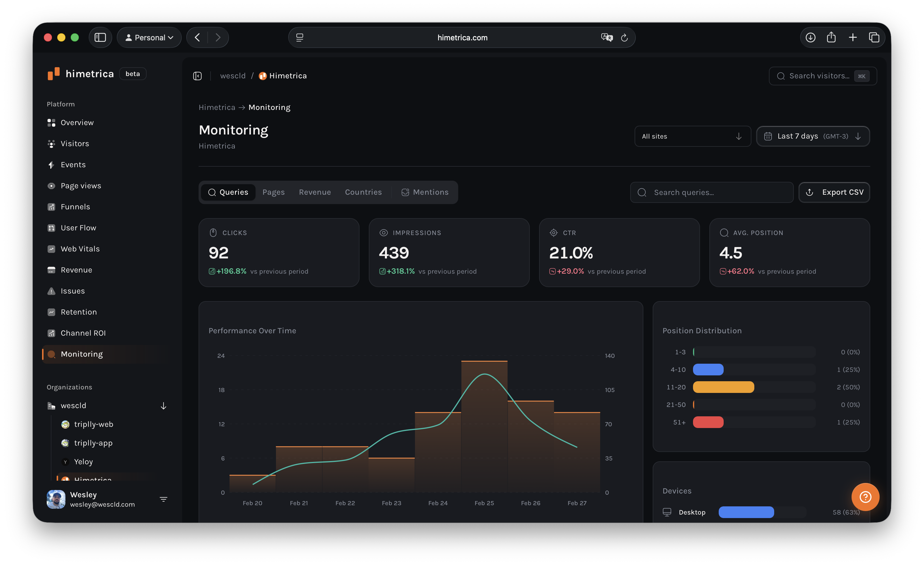Switch to the Countries tab

[363, 192]
